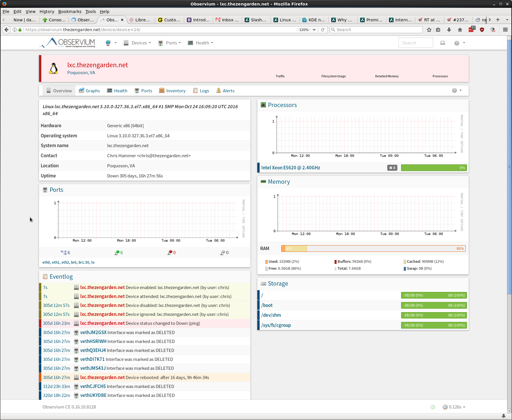Screen dimensions: 512x420
Task: Expand the Health navbar dropdown
Action: click(200, 43)
